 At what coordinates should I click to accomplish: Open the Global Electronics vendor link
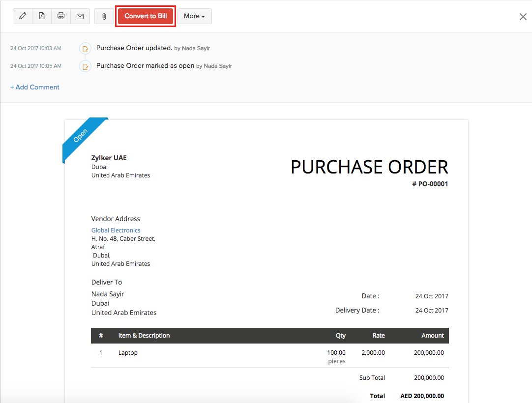point(116,230)
